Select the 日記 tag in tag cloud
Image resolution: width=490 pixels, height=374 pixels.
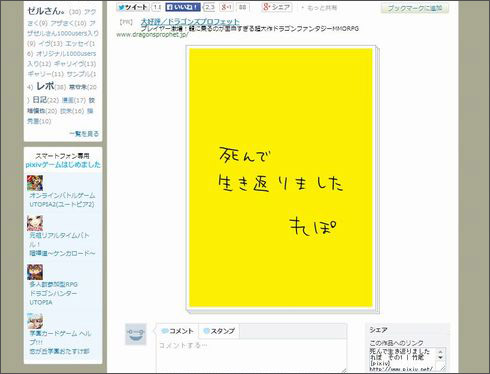click(40, 100)
